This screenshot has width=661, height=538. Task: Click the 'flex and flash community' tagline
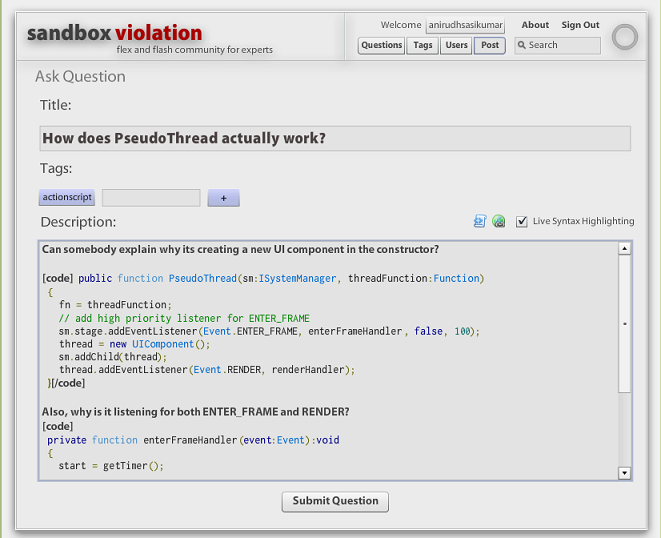coord(195,50)
